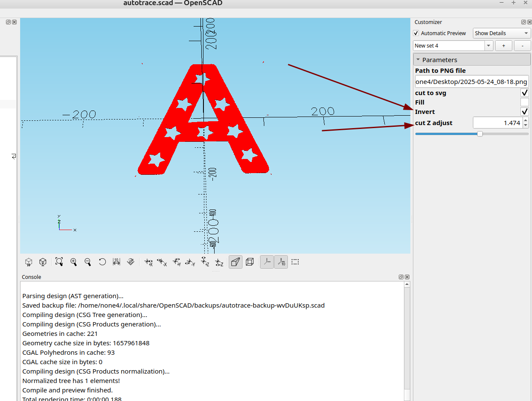Click 'Geometries in cache: 221' line
The height and width of the screenshot is (401, 532).
click(60, 334)
